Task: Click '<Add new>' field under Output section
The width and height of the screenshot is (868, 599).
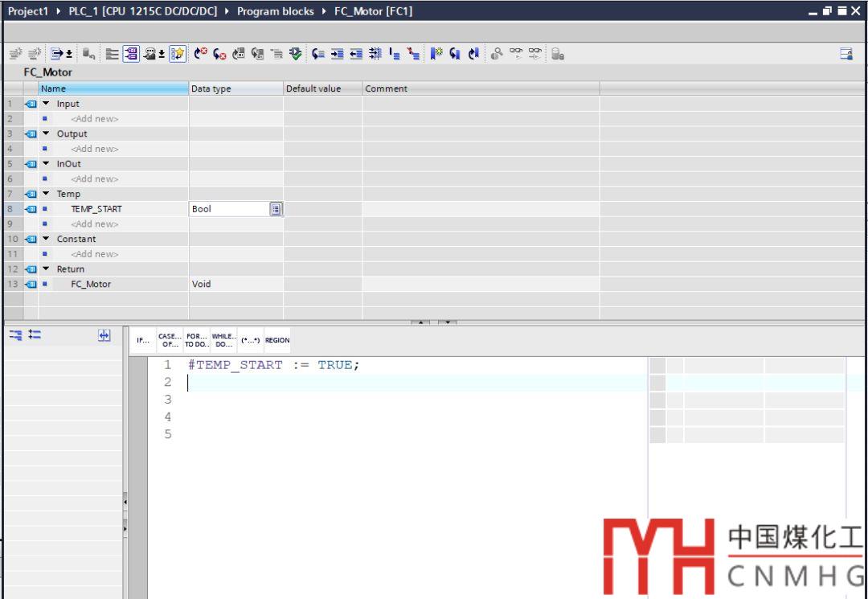Action: pyautogui.click(x=94, y=149)
